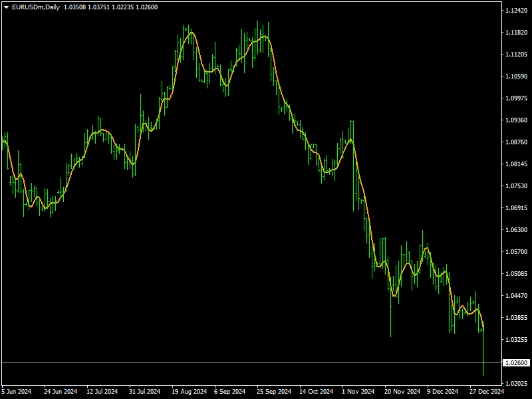This screenshot has width=532, height=399.
Task: Click the 5 Jun 2024 date label
Action: click(16, 392)
